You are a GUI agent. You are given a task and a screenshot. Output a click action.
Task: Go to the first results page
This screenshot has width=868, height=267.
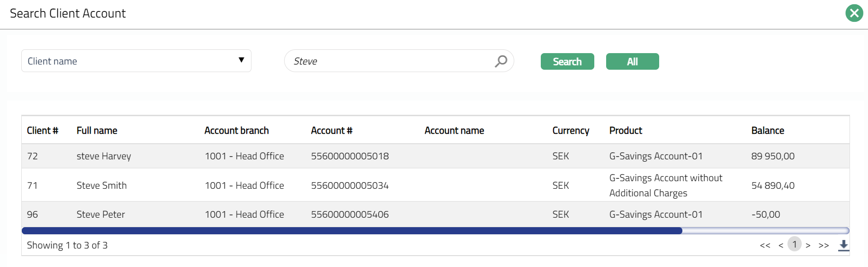click(765, 245)
